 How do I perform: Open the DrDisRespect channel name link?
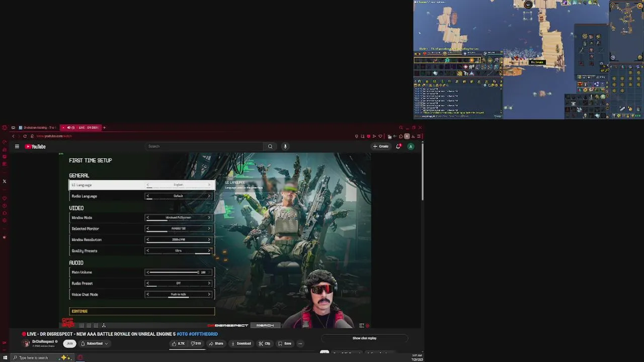click(x=43, y=341)
